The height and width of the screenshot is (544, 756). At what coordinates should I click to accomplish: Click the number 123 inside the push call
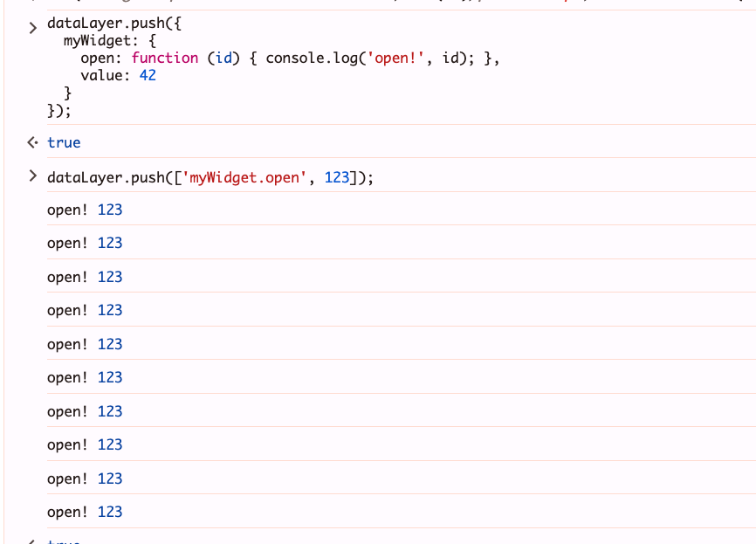click(337, 177)
